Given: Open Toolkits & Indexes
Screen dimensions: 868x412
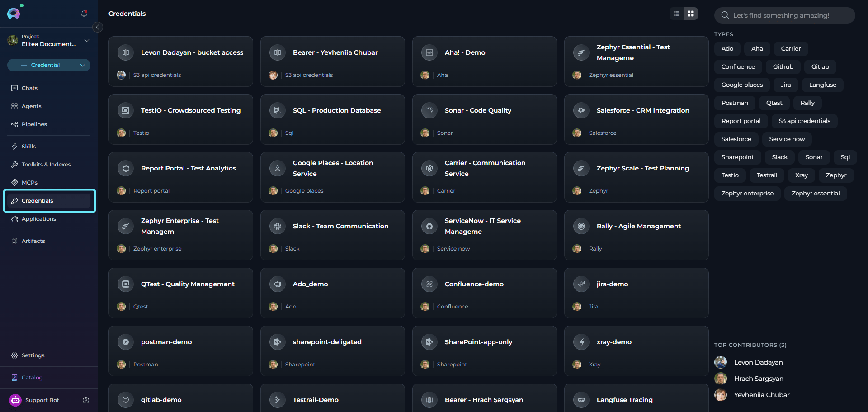Looking at the screenshot, I should (x=49, y=165).
